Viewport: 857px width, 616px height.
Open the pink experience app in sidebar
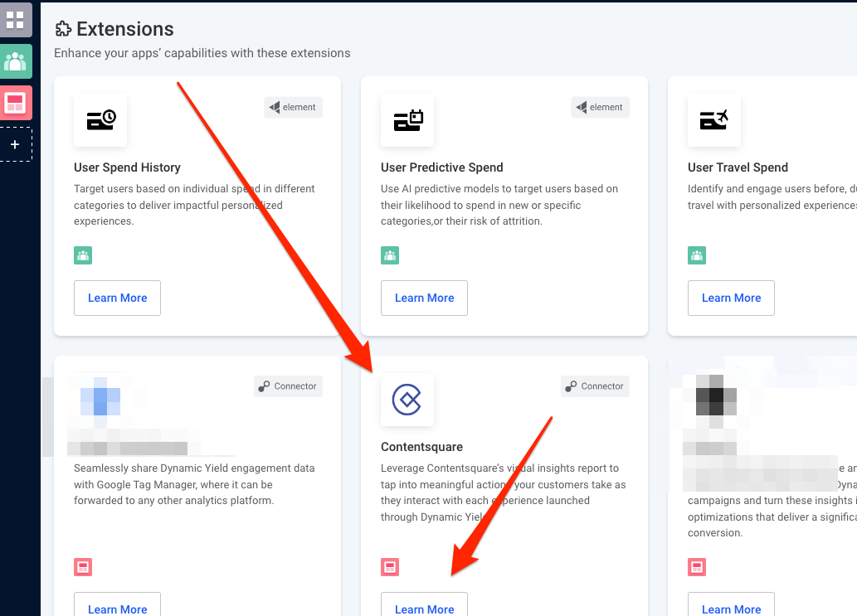click(15, 103)
